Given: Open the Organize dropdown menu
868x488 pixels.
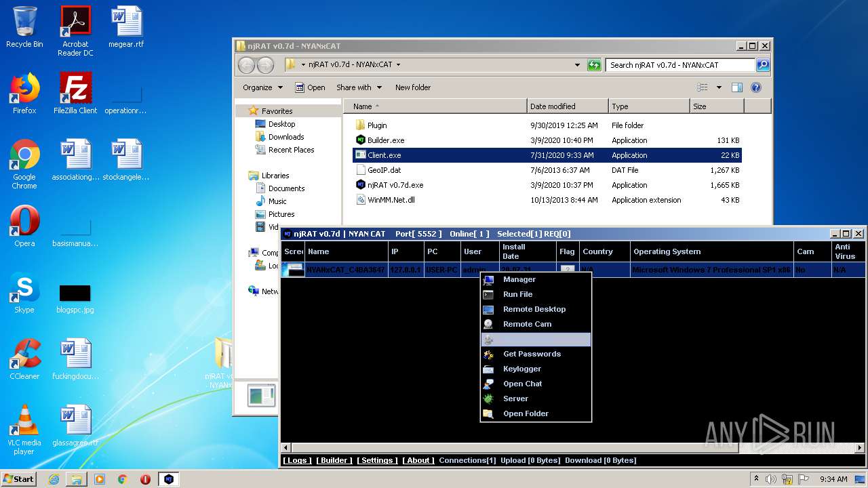Looking at the screenshot, I should pos(262,87).
